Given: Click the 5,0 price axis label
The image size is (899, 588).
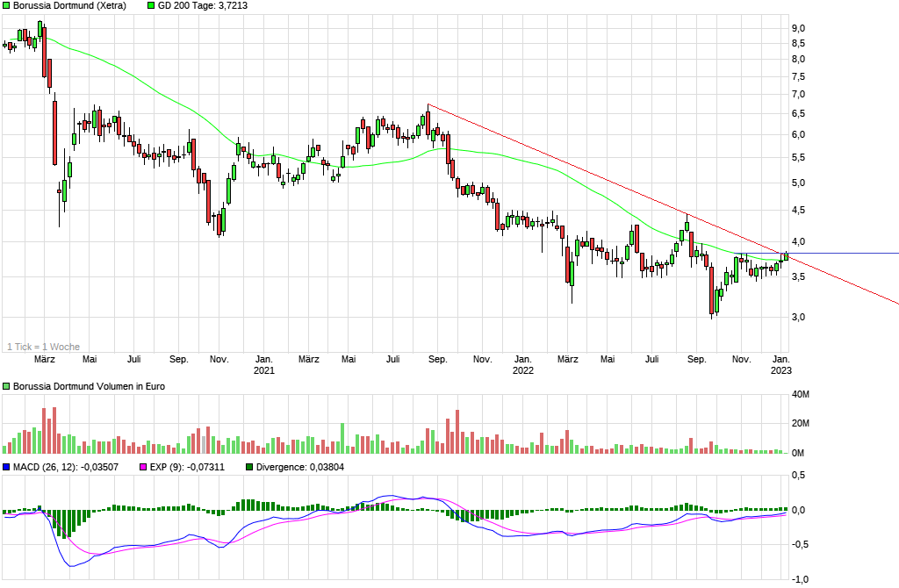Looking at the screenshot, I should [798, 183].
